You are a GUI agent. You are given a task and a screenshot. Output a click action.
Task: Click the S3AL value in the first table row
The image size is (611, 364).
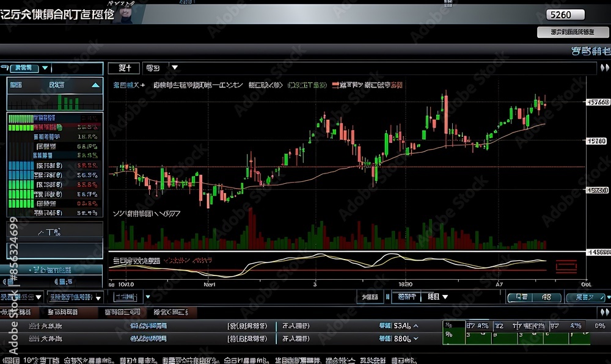point(402,326)
